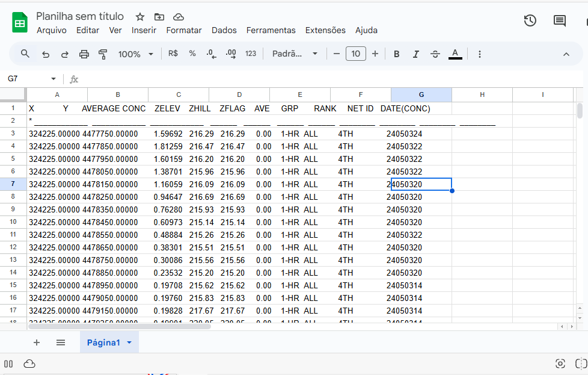
Task: Click into the formula bar
Action: 330,79
